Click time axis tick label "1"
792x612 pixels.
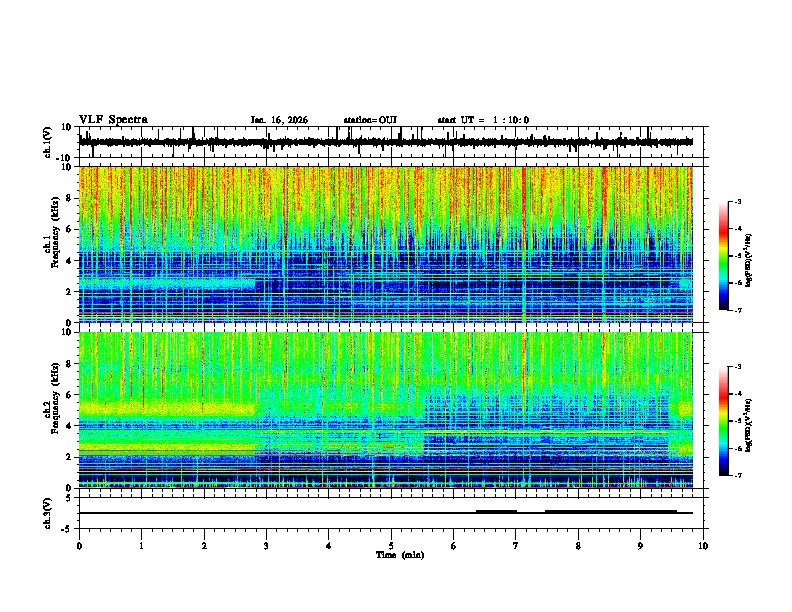[x=141, y=546]
